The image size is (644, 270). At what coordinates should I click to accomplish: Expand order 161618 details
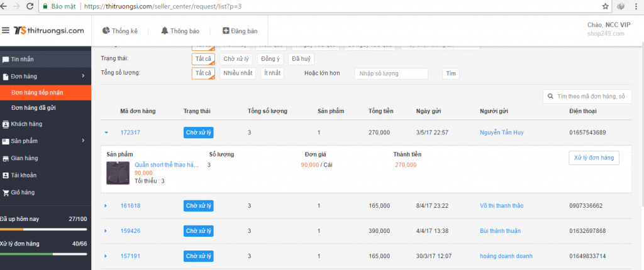coord(106,205)
